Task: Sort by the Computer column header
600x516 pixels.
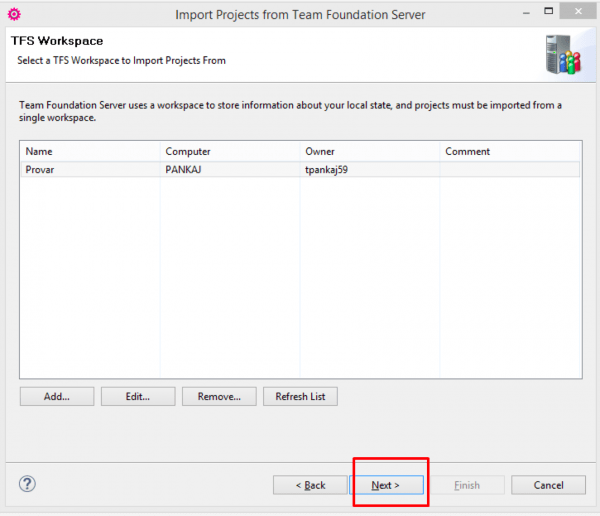Action: (x=230, y=151)
